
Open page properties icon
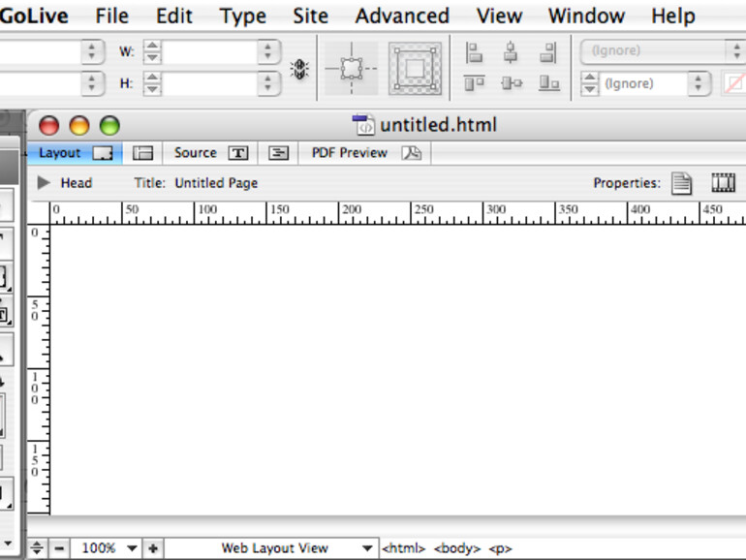(681, 183)
